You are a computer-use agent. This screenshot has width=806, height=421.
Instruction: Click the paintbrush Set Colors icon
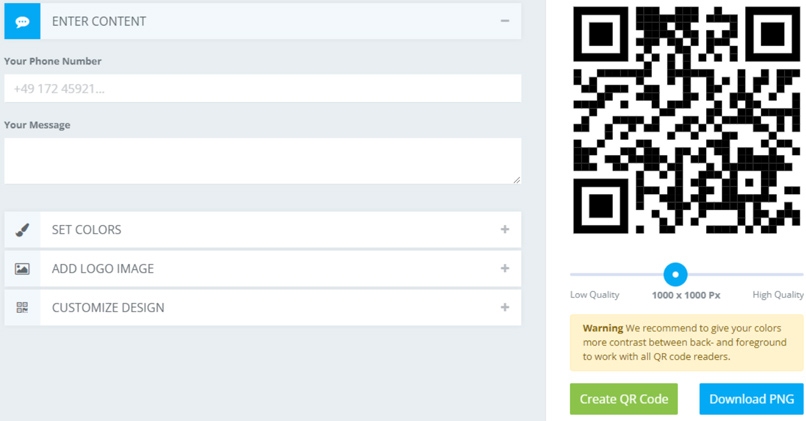pos(22,230)
